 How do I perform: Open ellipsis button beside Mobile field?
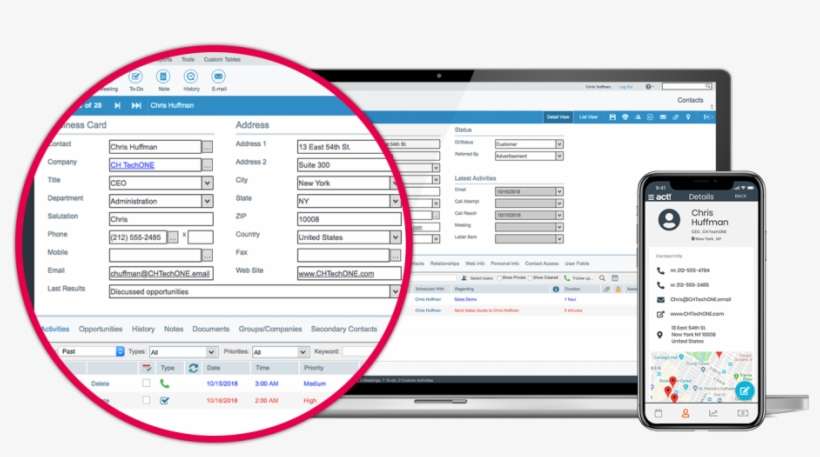click(x=208, y=255)
